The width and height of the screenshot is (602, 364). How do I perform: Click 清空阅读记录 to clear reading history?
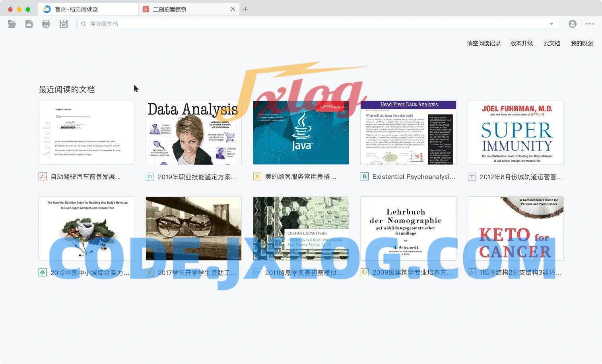coord(484,43)
